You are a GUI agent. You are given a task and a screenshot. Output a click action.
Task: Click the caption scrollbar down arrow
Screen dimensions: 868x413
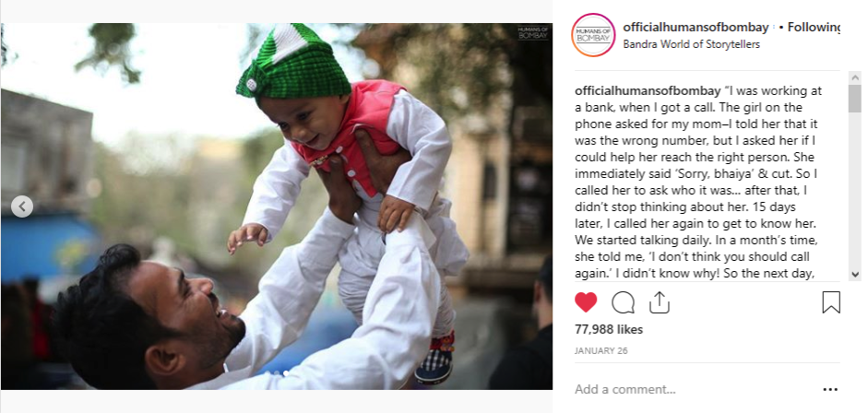855,274
